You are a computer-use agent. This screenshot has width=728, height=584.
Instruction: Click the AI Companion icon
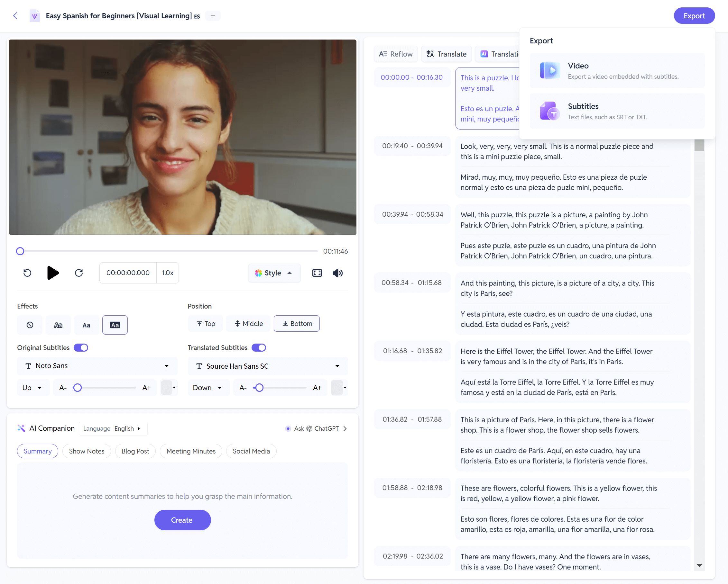(22, 428)
